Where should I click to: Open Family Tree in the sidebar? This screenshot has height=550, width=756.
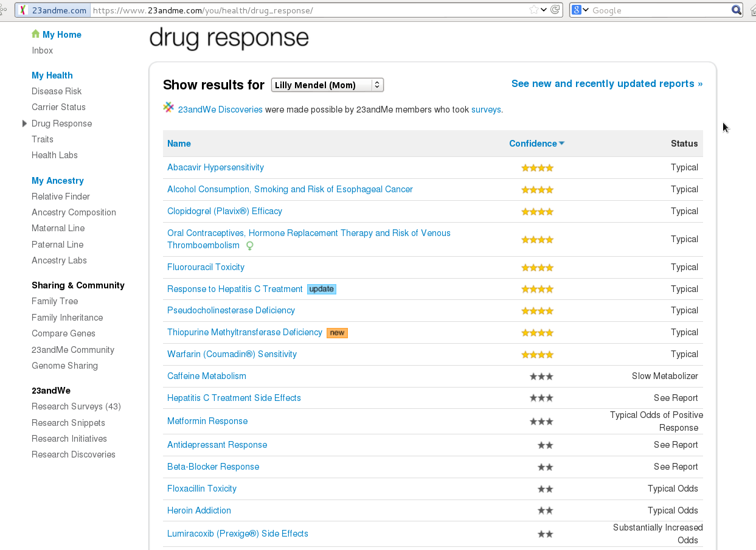pos(55,301)
